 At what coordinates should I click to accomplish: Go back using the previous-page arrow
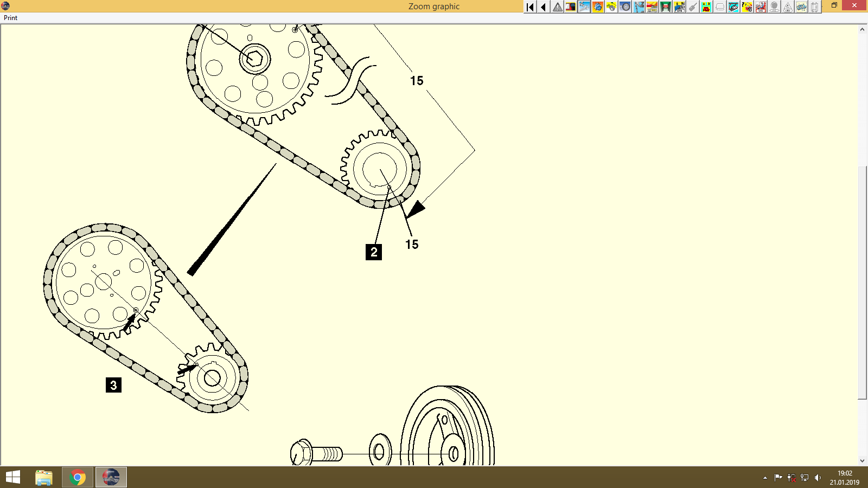point(544,7)
